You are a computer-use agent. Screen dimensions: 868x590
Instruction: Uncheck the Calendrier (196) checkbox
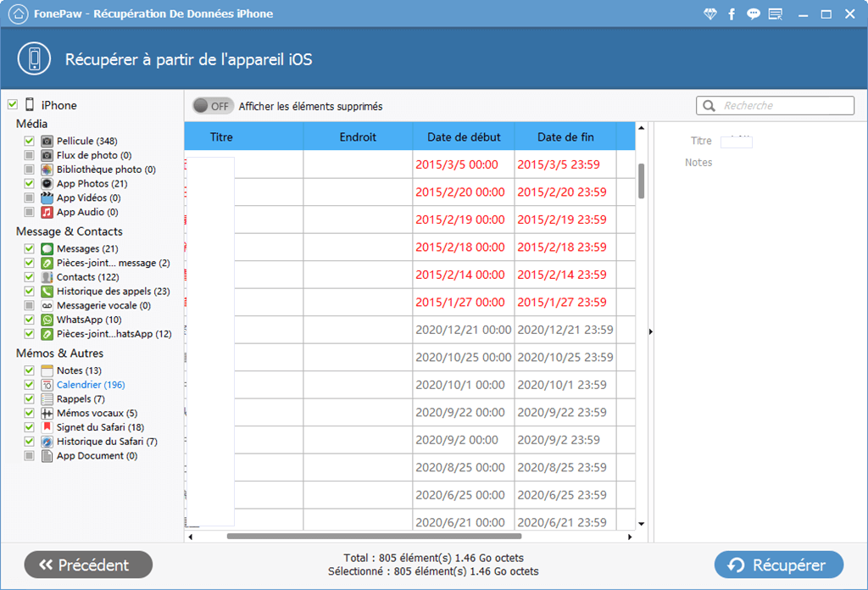pyautogui.click(x=30, y=385)
